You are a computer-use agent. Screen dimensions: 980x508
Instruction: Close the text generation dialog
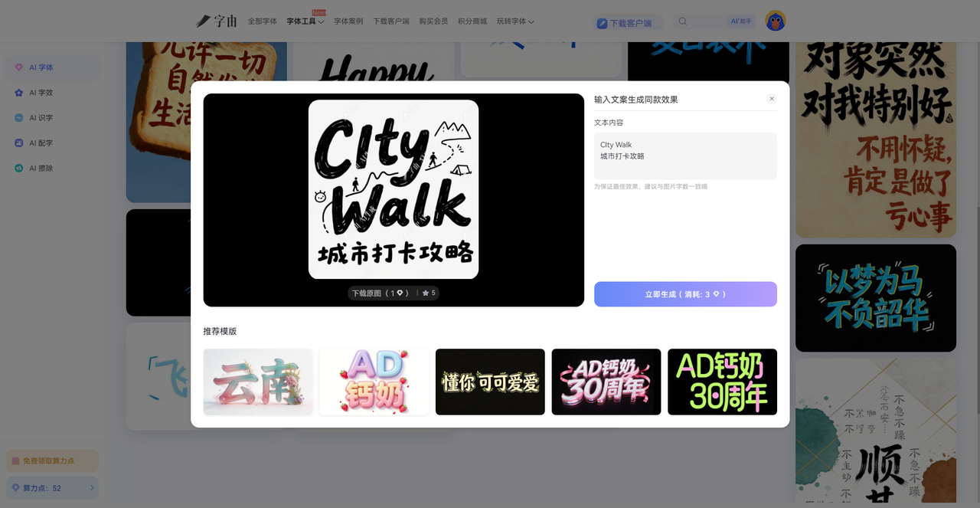(772, 99)
